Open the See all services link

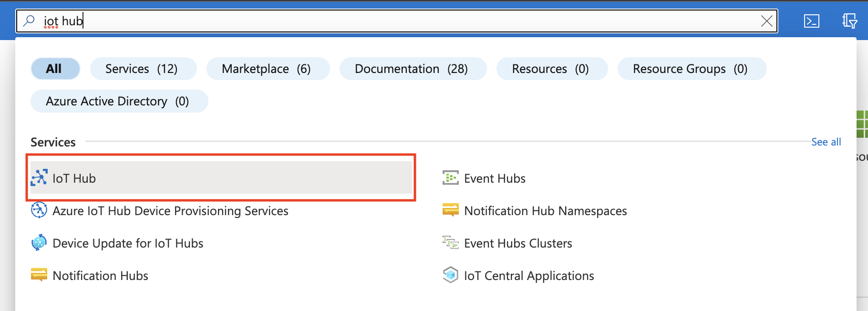click(x=826, y=142)
